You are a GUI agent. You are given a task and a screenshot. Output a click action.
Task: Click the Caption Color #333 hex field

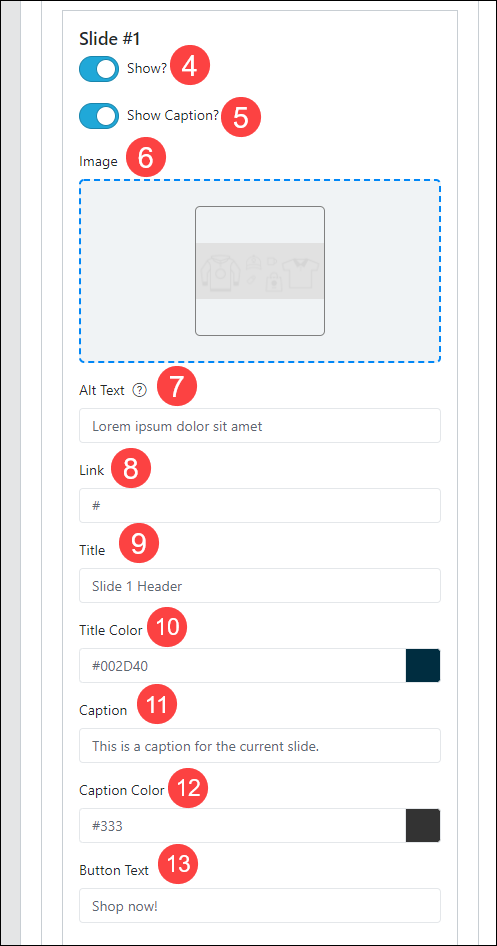[242, 826]
